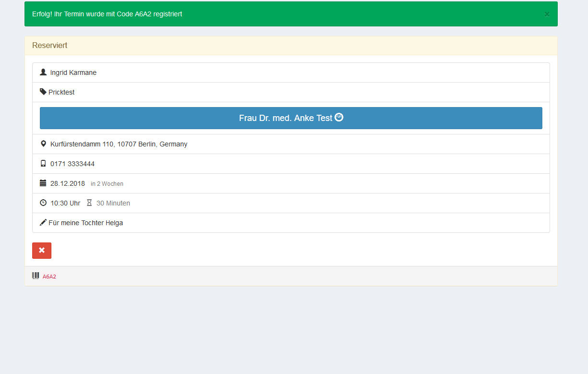Click the note Für meine Tochter Helga
This screenshot has height=374, width=588.
pyautogui.click(x=86, y=223)
